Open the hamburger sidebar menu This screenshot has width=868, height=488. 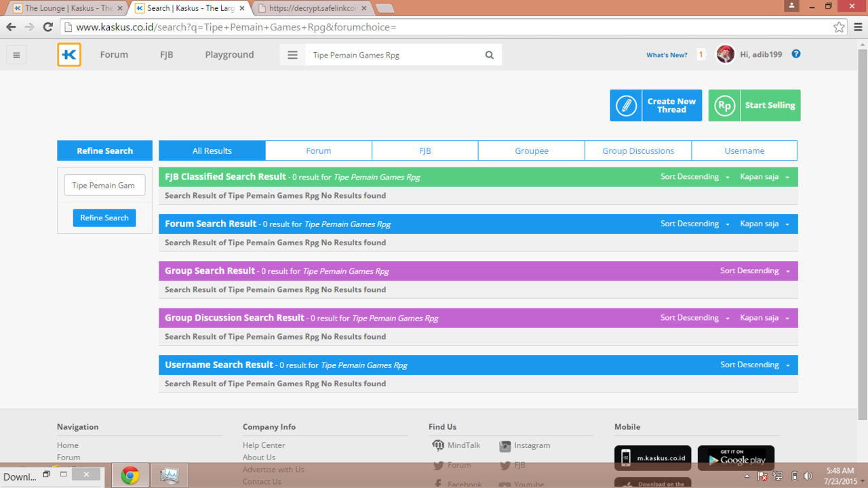(16, 55)
